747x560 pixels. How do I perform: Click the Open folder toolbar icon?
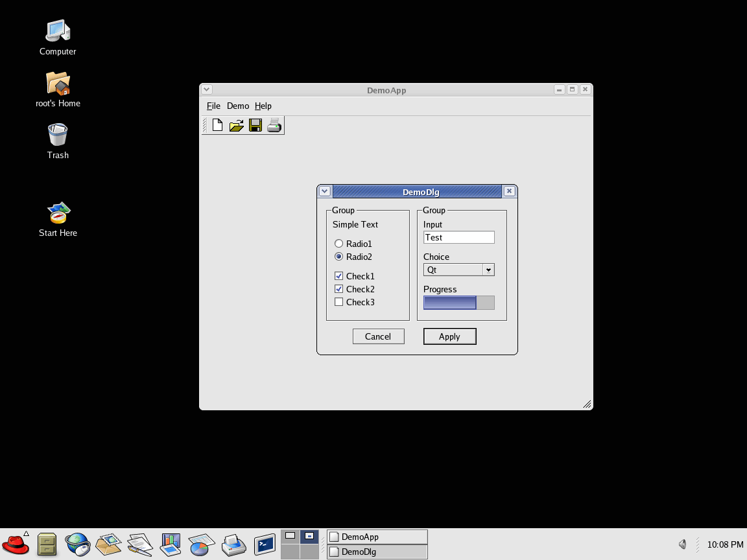coord(236,125)
